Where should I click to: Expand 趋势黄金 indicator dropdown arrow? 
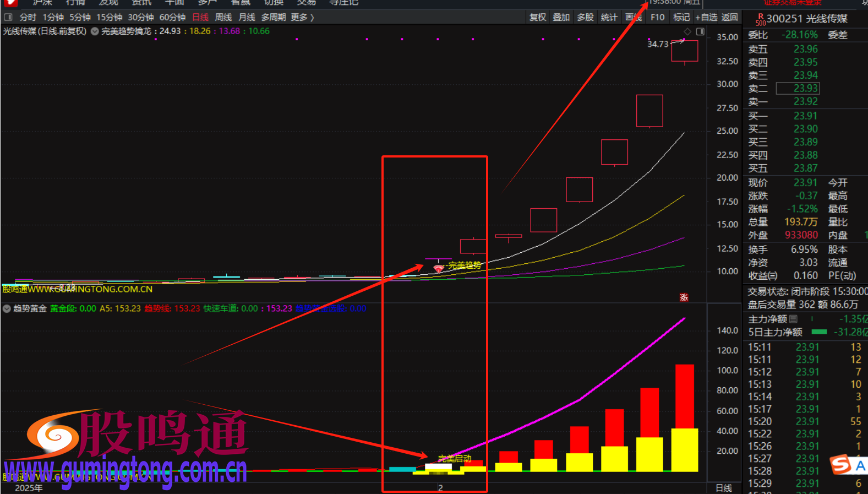point(7,308)
